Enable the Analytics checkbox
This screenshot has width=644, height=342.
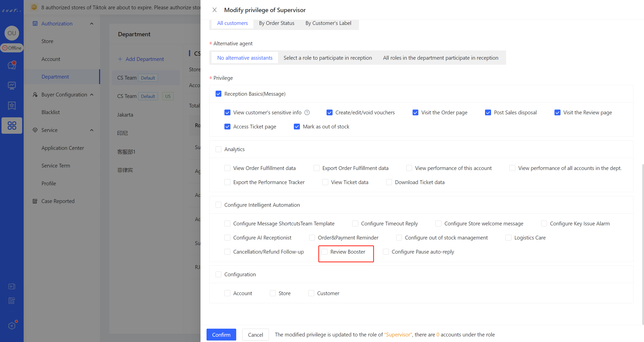(218, 149)
